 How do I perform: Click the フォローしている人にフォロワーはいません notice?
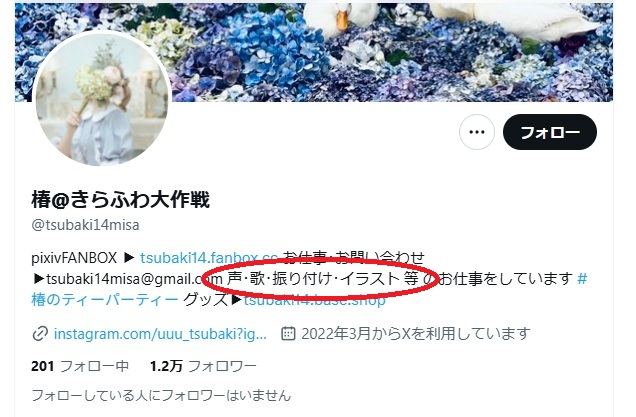[x=161, y=395]
